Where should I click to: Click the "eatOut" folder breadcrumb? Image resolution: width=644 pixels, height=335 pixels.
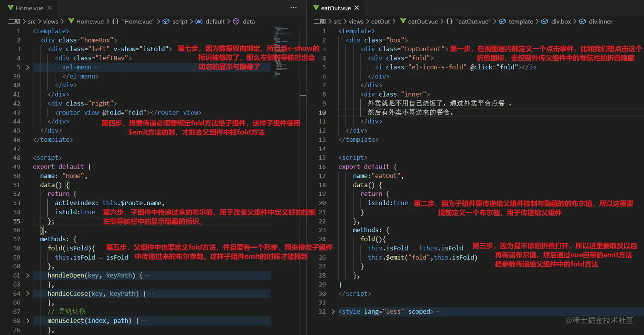click(381, 21)
